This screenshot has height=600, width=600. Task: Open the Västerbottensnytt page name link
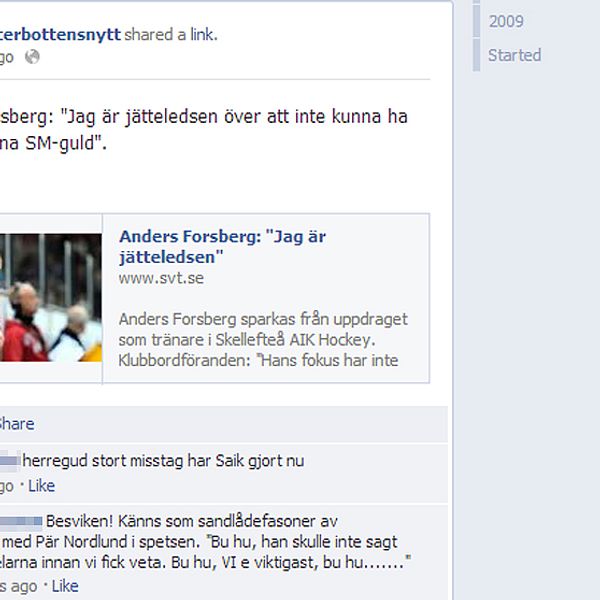click(x=60, y=34)
